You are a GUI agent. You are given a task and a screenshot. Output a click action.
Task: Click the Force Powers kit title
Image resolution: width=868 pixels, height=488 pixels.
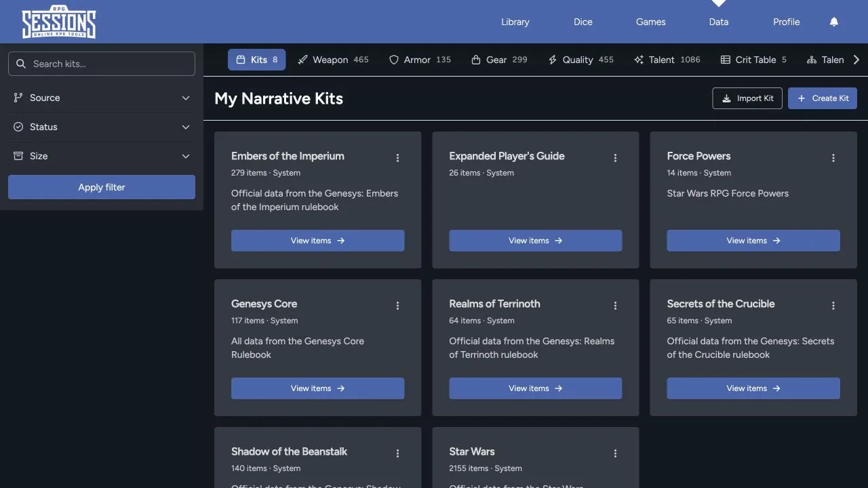698,156
